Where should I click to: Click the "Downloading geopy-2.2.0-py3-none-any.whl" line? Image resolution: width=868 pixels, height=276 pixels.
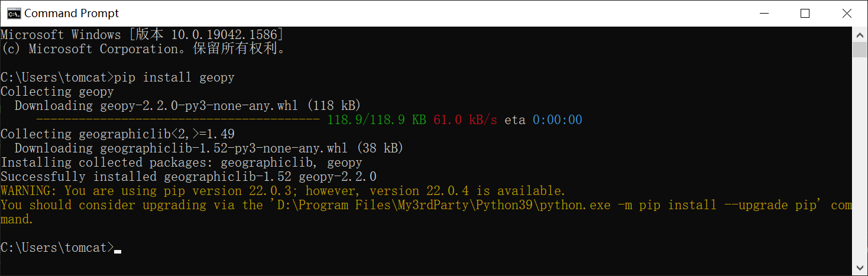pos(187,106)
